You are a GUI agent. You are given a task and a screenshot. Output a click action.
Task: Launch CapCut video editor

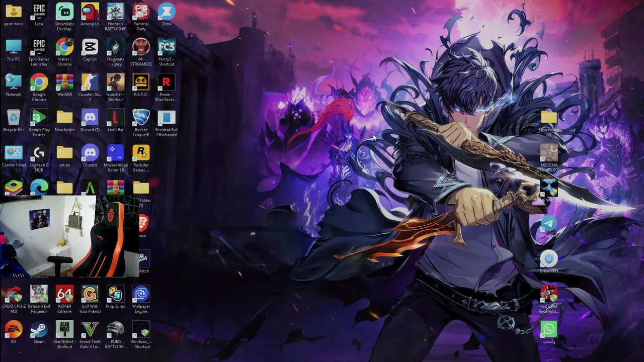tap(90, 50)
